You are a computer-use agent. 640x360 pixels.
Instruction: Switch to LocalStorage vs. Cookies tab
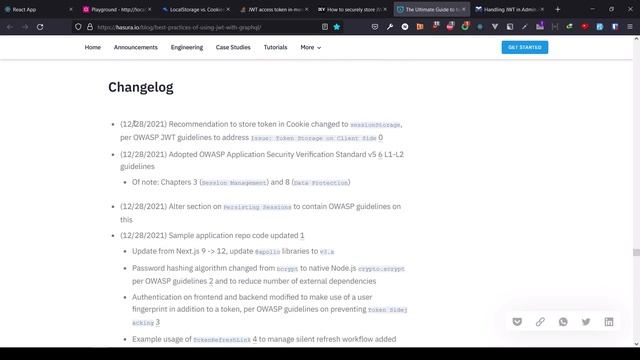tap(195, 9)
